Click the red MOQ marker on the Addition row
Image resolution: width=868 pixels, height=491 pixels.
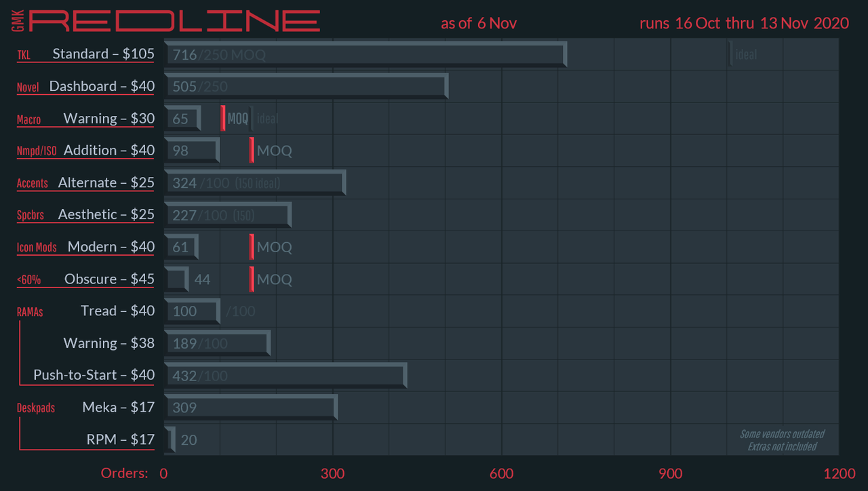[x=252, y=151]
